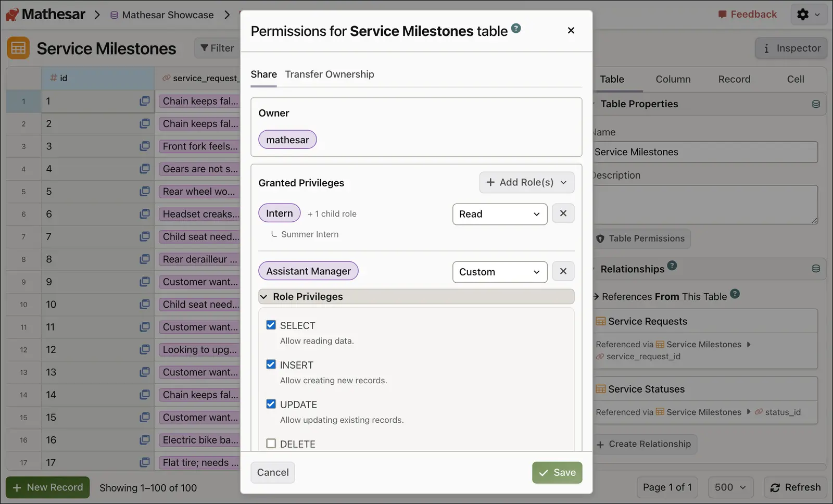Select the Share tab
This screenshot has height=504, width=833.
point(263,74)
